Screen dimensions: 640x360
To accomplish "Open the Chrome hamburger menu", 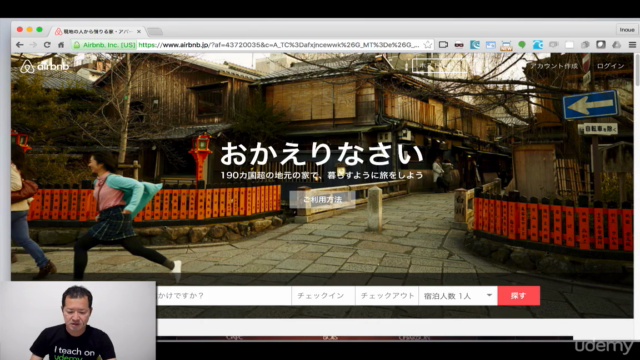I will (x=632, y=45).
